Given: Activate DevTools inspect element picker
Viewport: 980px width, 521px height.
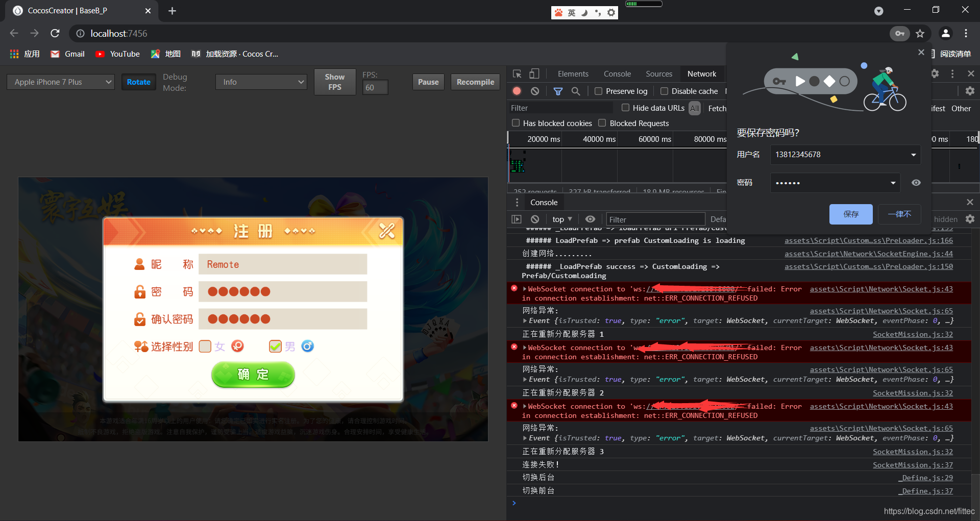Looking at the screenshot, I should coord(517,74).
